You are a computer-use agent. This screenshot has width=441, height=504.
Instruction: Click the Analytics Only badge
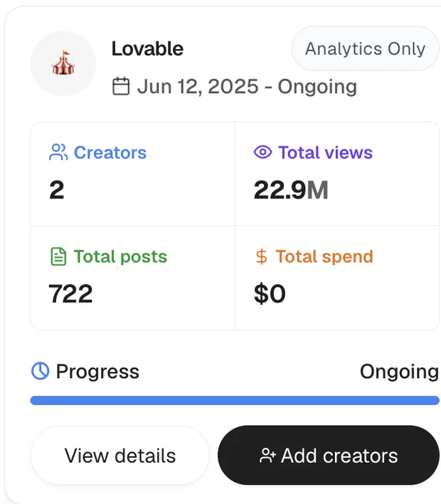[365, 48]
